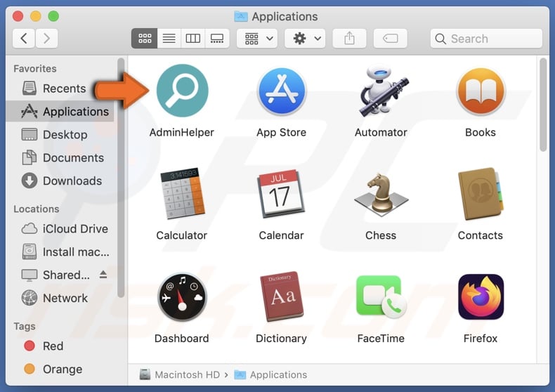This screenshot has width=555, height=392.
Task: Open Network in the sidebar
Action: 60,299
